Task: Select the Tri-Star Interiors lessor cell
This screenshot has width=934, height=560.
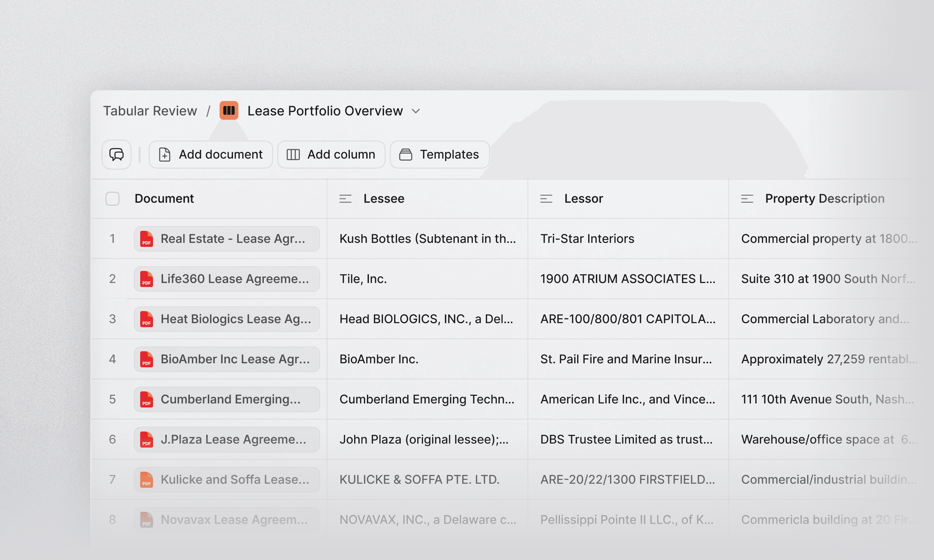Action: 587,239
